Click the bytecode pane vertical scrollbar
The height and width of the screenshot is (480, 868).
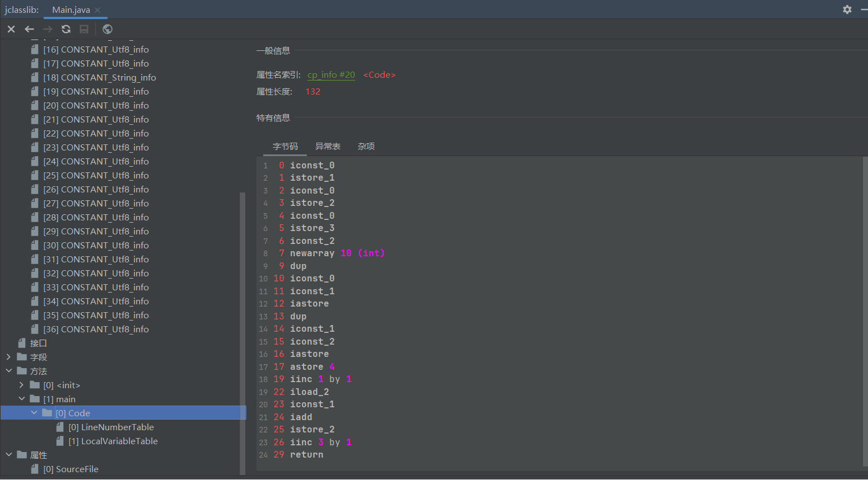(x=865, y=312)
